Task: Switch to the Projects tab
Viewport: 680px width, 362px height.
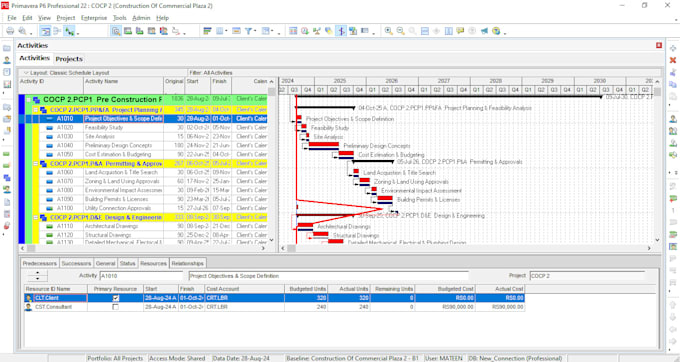Action: click(x=69, y=59)
